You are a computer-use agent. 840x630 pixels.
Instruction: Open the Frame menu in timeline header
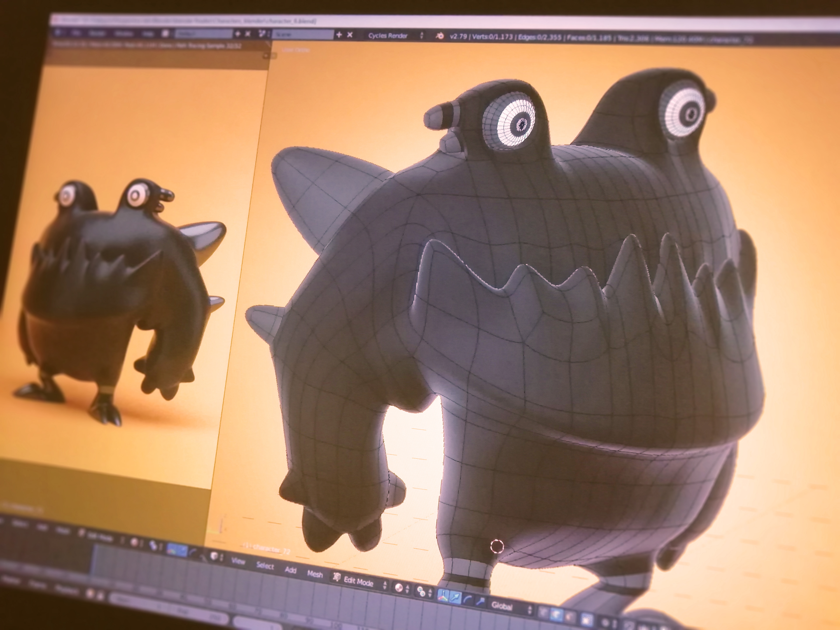tap(38, 584)
